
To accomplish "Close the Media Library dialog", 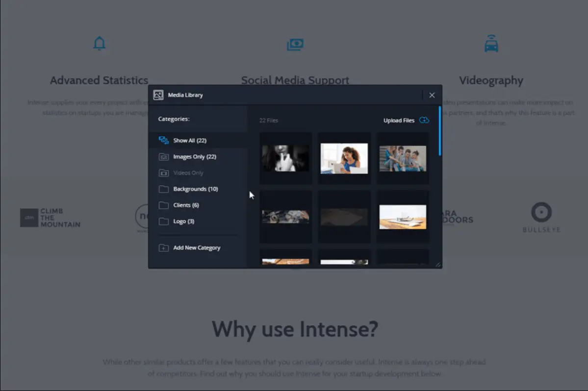I will (432, 95).
